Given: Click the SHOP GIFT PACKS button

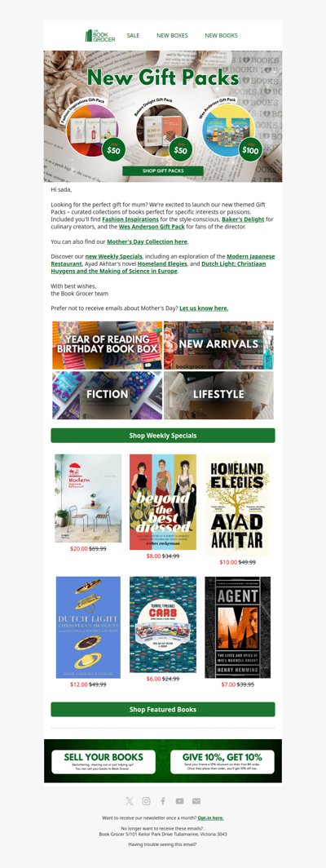Looking at the screenshot, I should click(x=163, y=171).
